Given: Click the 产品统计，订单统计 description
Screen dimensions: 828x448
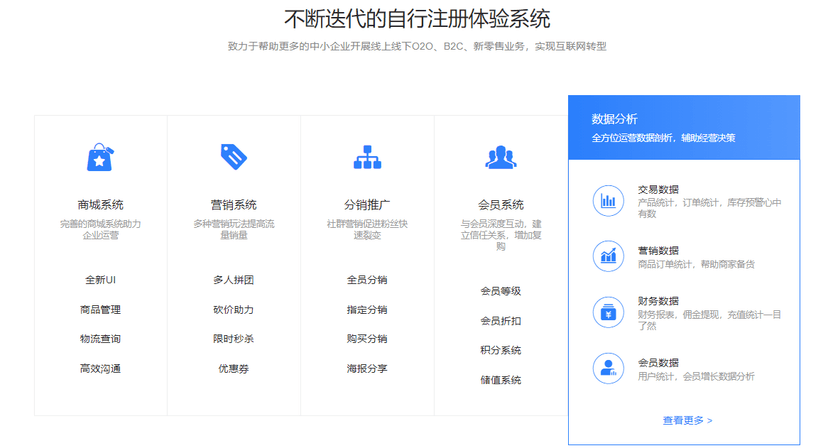Looking at the screenshot, I should point(709,208).
